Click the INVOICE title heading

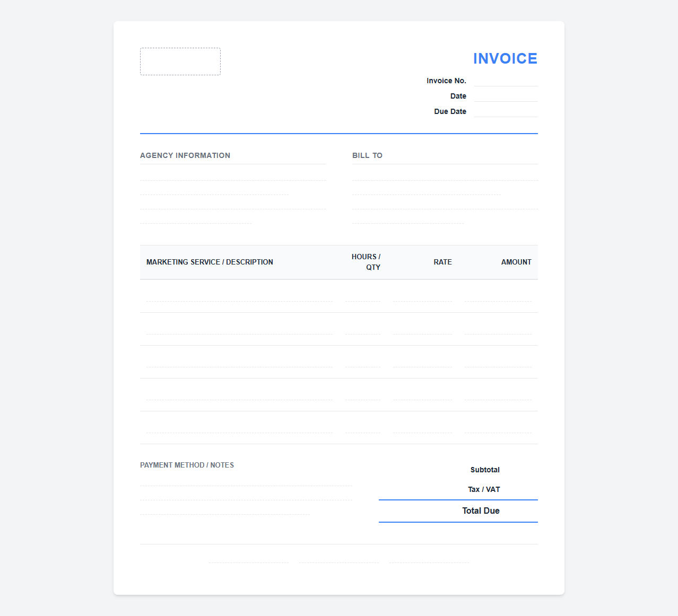click(x=505, y=58)
